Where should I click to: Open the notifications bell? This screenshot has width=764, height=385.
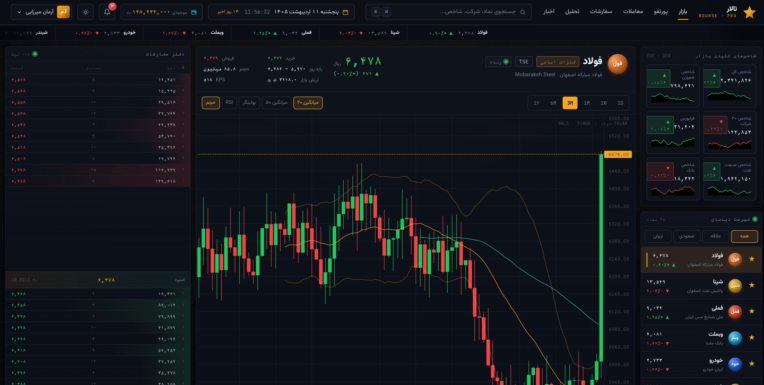pyautogui.click(x=107, y=12)
